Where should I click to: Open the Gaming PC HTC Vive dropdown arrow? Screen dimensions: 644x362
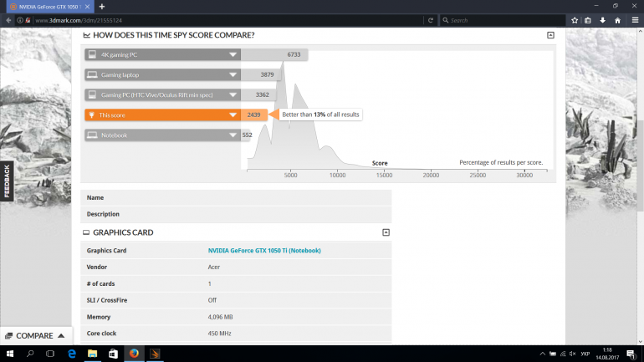pos(233,94)
